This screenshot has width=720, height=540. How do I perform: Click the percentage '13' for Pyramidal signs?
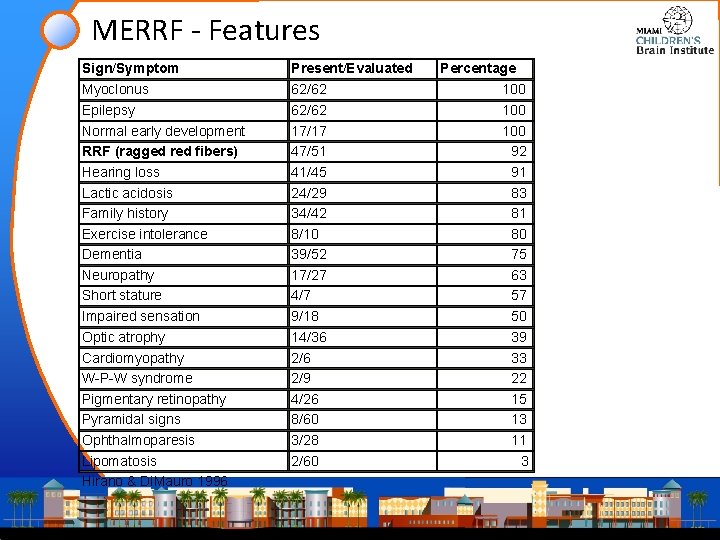pyautogui.click(x=519, y=420)
